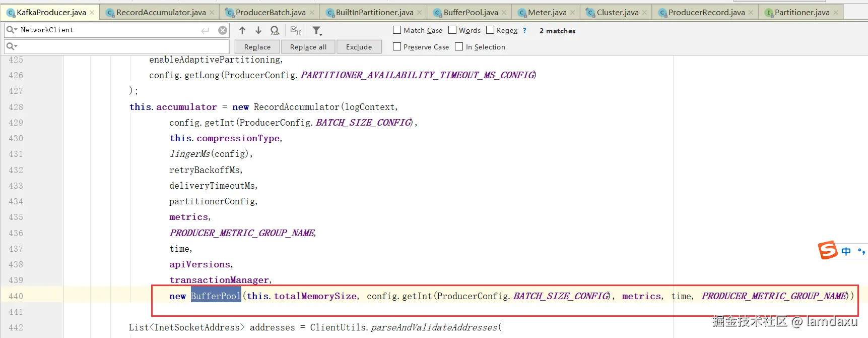Jump to the next search occurrence
This screenshot has height=338, width=868.
pyautogui.click(x=258, y=30)
